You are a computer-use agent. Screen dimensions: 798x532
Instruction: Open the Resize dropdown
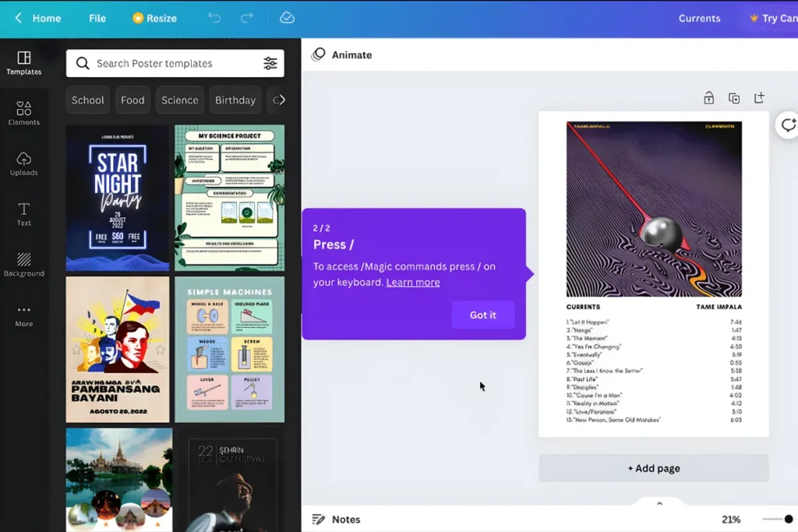click(x=154, y=18)
